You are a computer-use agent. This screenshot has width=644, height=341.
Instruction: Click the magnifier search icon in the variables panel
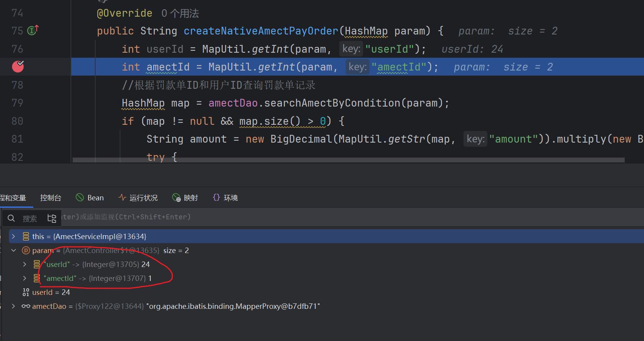pos(12,218)
